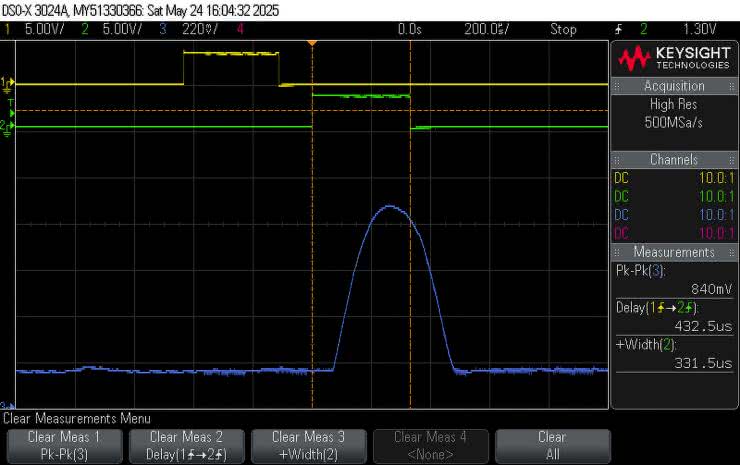Toggle channel 4 indicator in top bar
This screenshot has height=465, width=740.
240,30
